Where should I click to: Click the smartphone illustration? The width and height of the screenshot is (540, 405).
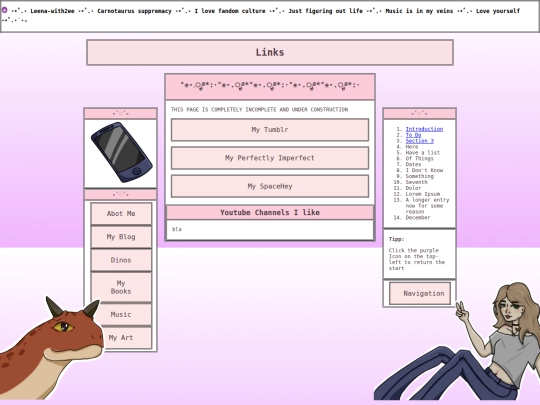[121, 153]
